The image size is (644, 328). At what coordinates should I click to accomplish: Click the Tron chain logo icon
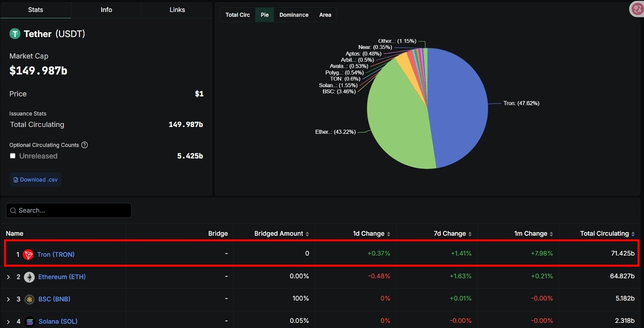(x=28, y=254)
